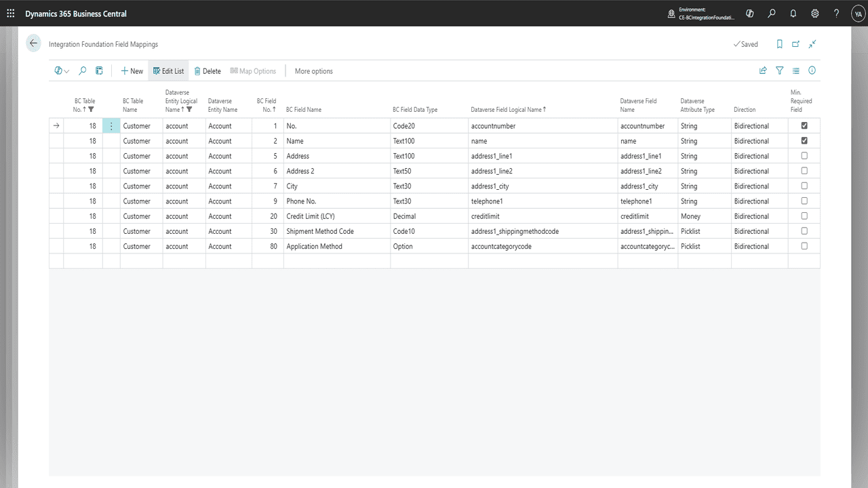Image resolution: width=868 pixels, height=488 pixels.
Task: Open Dataverse Attribute Type column header
Action: click(698, 105)
